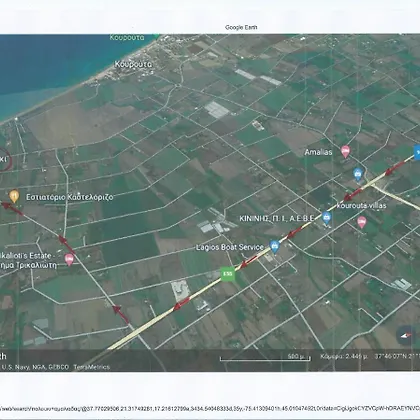Click the partially visible blue pin at right edge

pyautogui.click(x=417, y=152)
